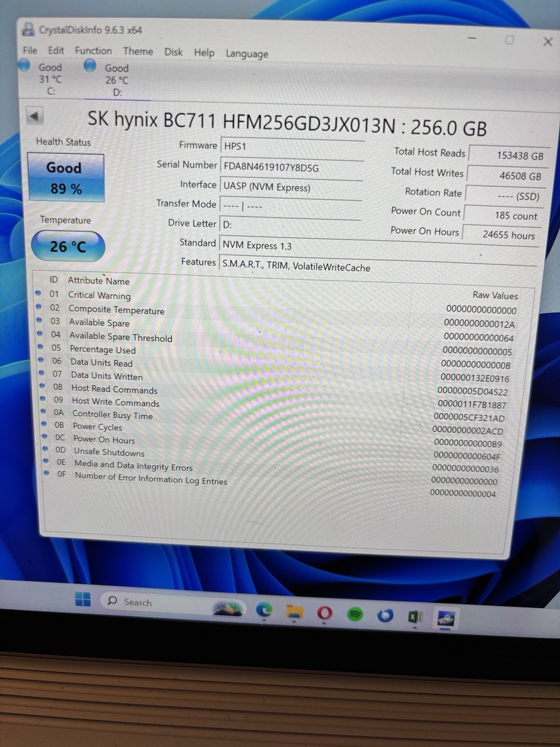Click the previous disk arrow button
The height and width of the screenshot is (747, 560).
(x=35, y=115)
